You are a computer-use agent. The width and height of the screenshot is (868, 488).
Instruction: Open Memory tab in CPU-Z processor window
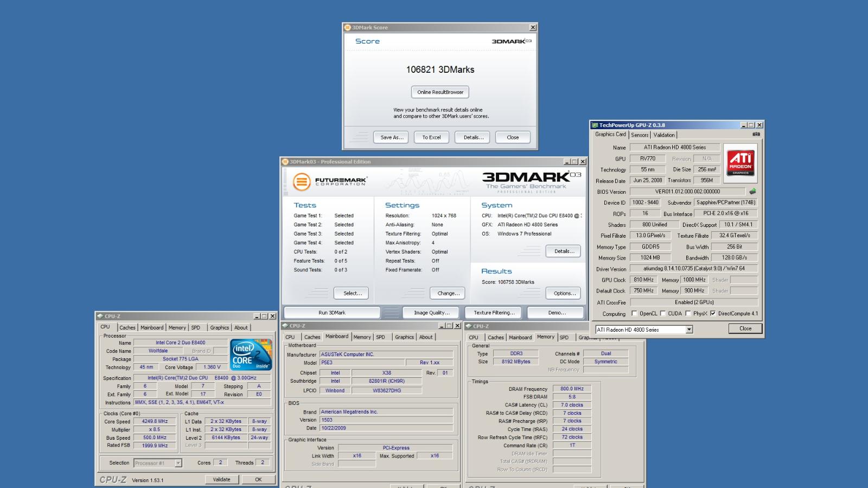tap(177, 327)
